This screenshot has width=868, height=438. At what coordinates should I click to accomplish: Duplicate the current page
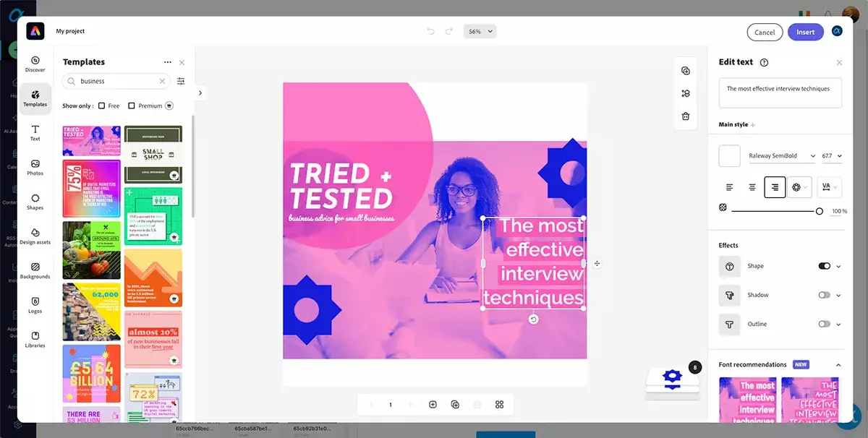point(455,405)
